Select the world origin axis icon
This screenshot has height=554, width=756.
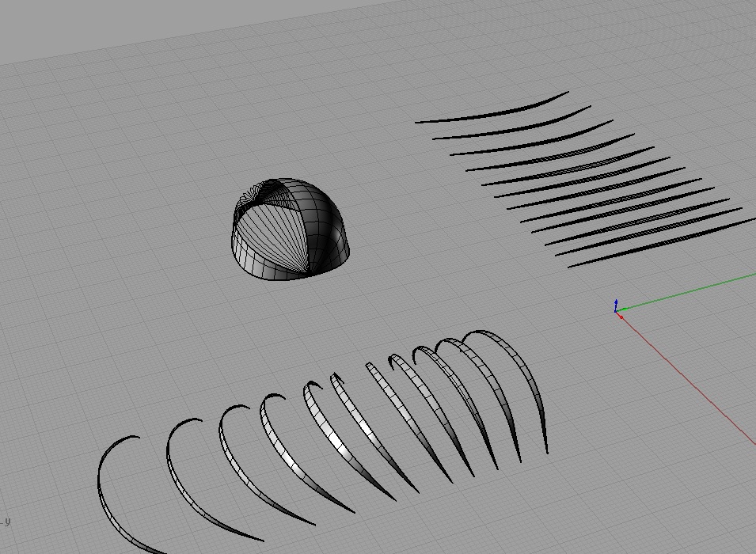(616, 310)
